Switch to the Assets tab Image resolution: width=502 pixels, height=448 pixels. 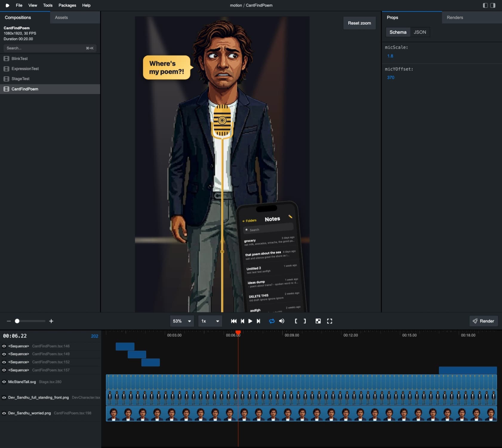(x=61, y=17)
